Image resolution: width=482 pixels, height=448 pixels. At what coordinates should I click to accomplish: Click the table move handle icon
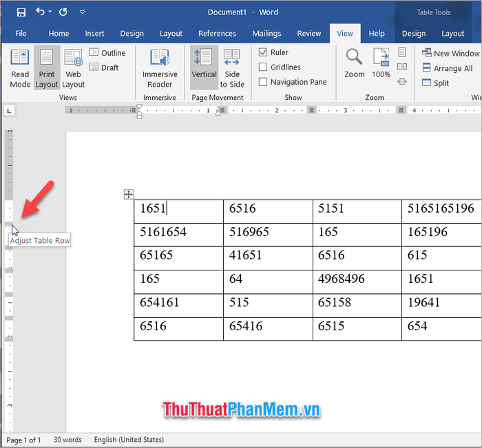pos(128,195)
